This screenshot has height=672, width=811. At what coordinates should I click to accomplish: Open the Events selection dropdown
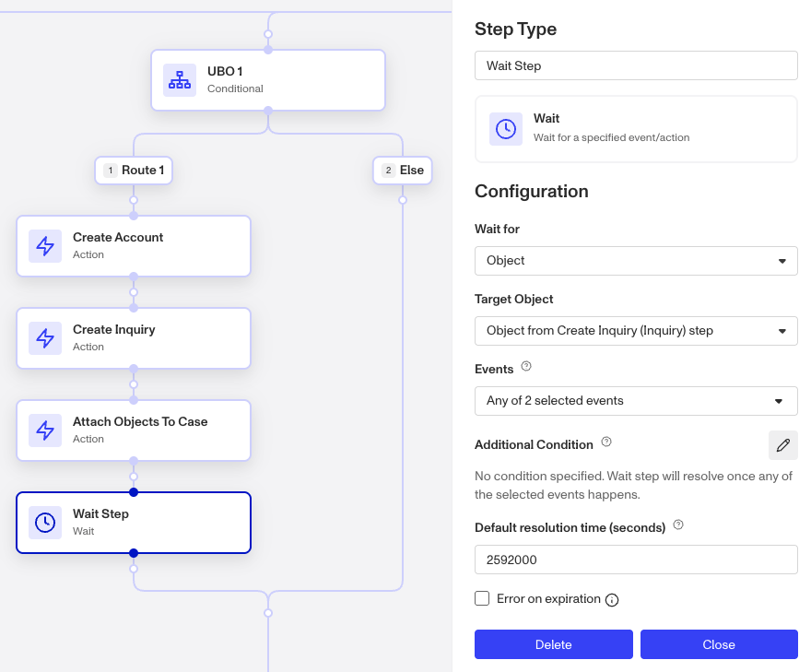pyautogui.click(x=636, y=401)
